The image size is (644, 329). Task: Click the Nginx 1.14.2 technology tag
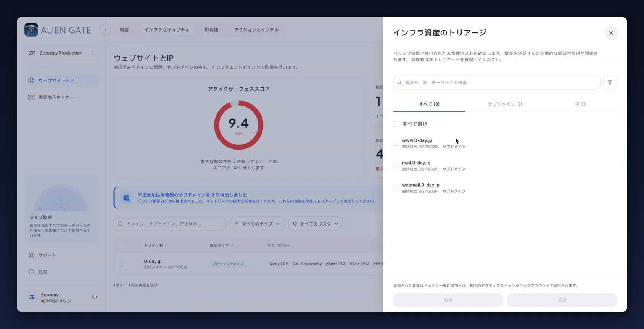click(x=359, y=264)
